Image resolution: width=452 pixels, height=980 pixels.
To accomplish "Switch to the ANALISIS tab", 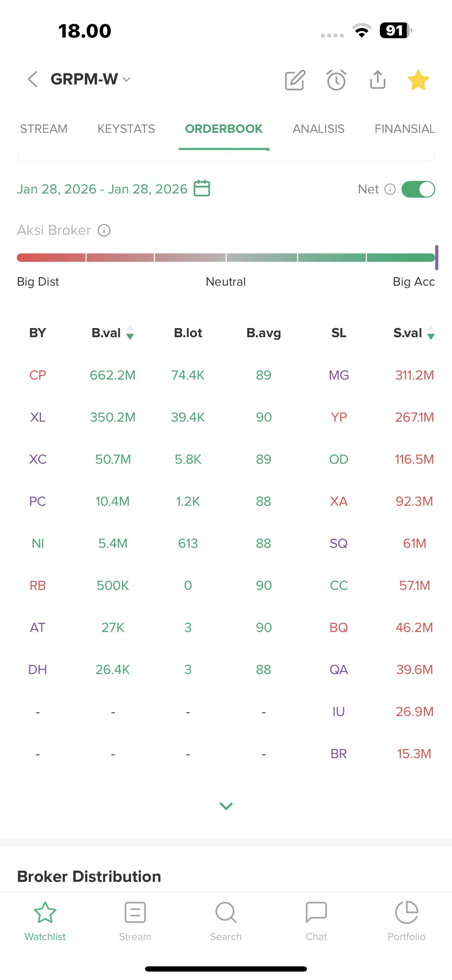I will [x=318, y=129].
